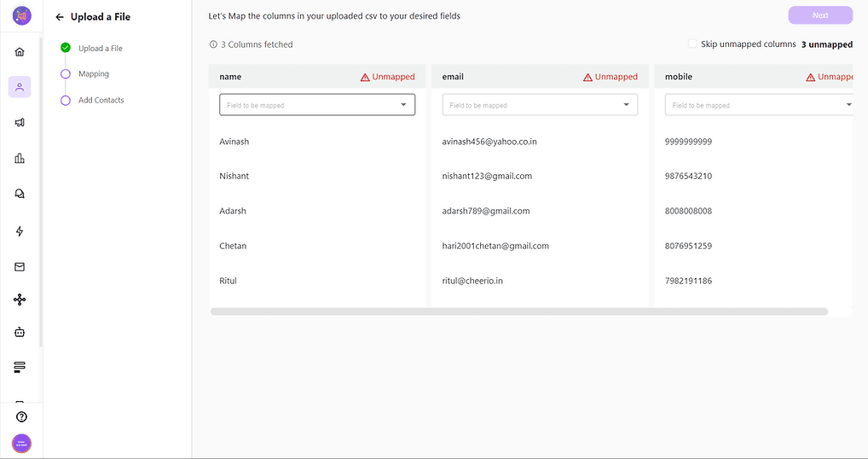
Task: Click mobile number 7982191186
Action: click(689, 281)
